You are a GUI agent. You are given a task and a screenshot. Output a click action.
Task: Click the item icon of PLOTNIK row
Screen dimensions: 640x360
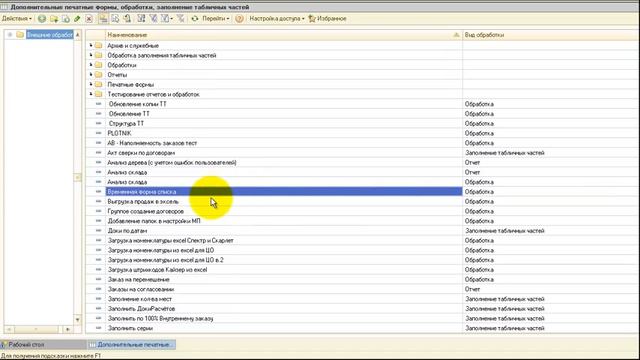pyautogui.click(x=98, y=133)
